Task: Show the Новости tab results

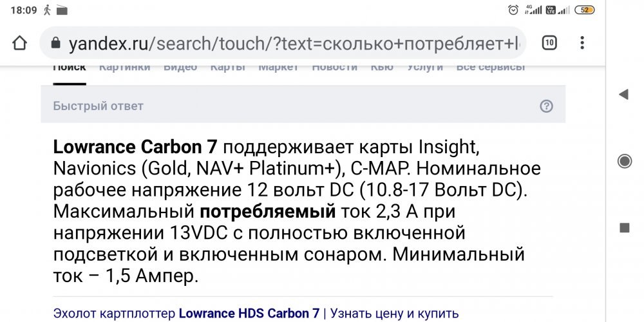Action: pyautogui.click(x=334, y=67)
